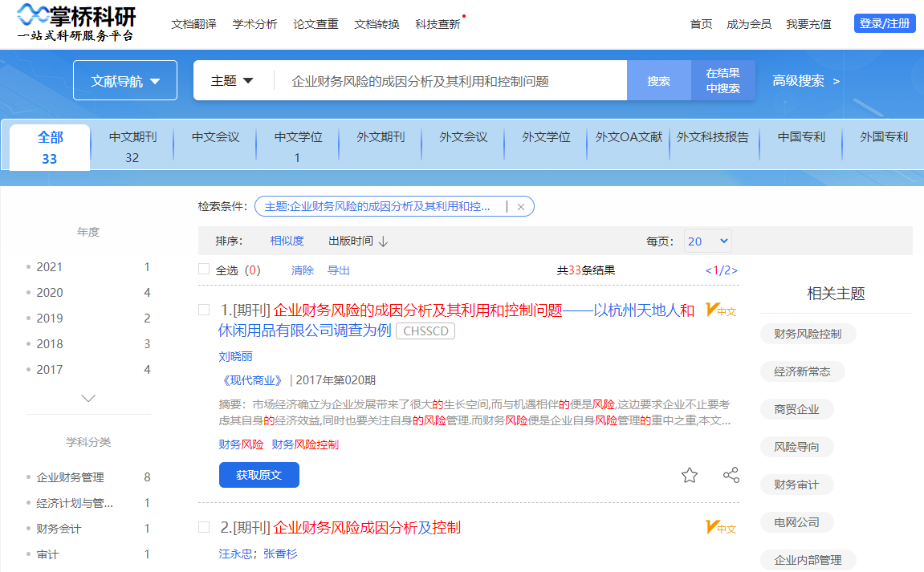
Task: Switch to the 外文学位 tab
Action: (546, 137)
